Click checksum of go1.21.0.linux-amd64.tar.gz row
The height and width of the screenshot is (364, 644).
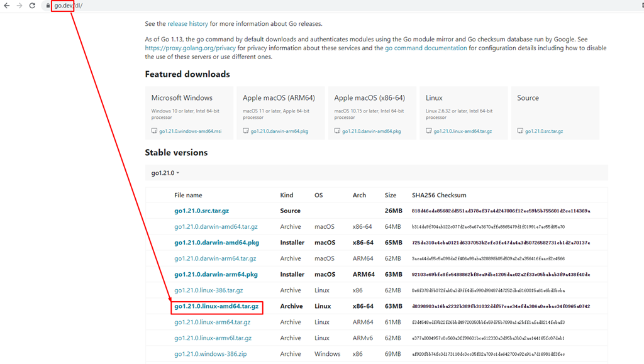point(501,306)
